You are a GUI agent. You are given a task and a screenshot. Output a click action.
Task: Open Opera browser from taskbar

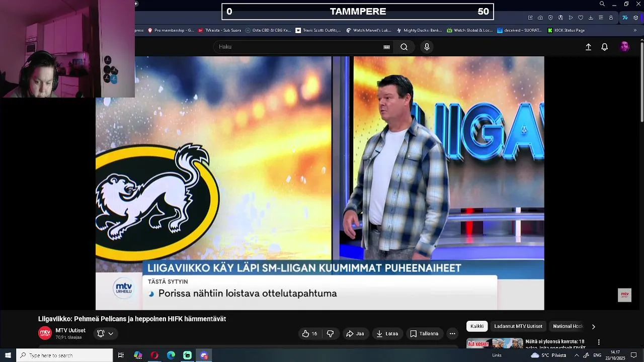(x=154, y=355)
